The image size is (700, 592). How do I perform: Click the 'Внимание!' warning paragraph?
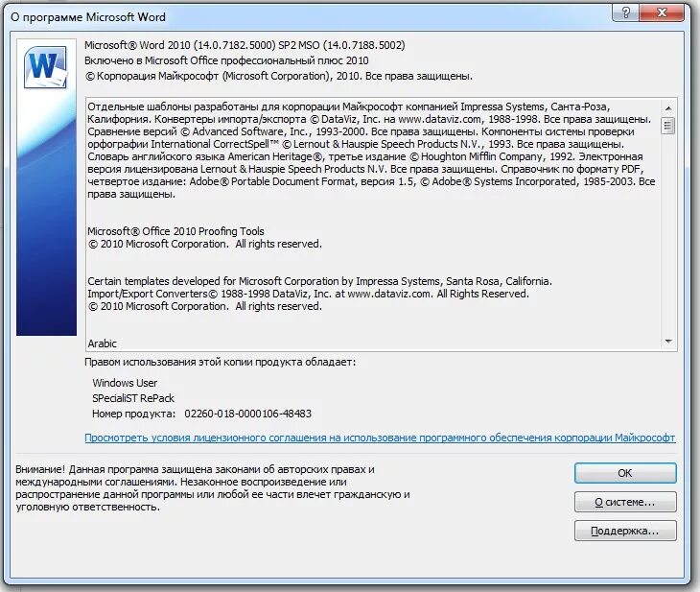coord(213,488)
